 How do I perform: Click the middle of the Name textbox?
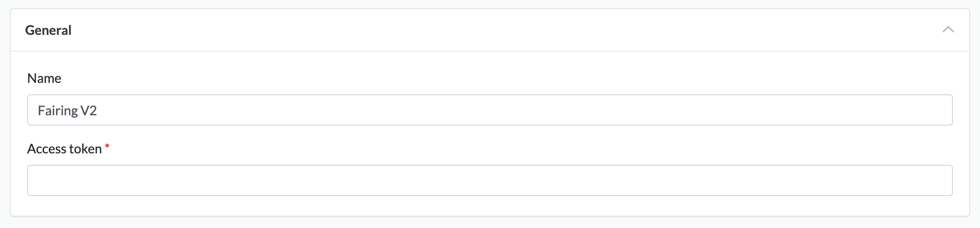490,110
